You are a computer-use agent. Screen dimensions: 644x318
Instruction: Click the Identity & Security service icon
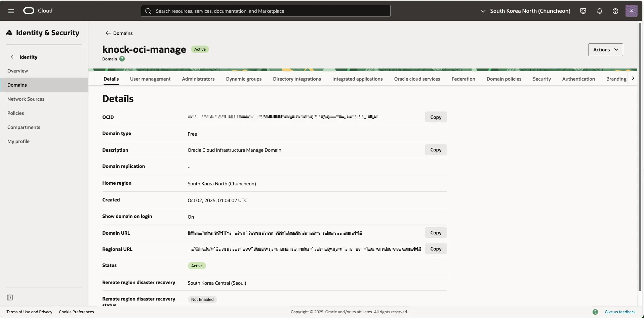coord(9,33)
